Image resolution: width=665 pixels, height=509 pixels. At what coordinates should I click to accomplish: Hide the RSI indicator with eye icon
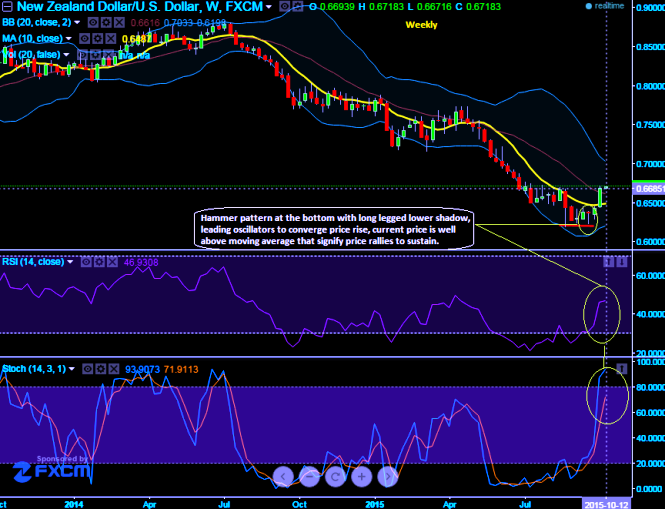coord(87,262)
